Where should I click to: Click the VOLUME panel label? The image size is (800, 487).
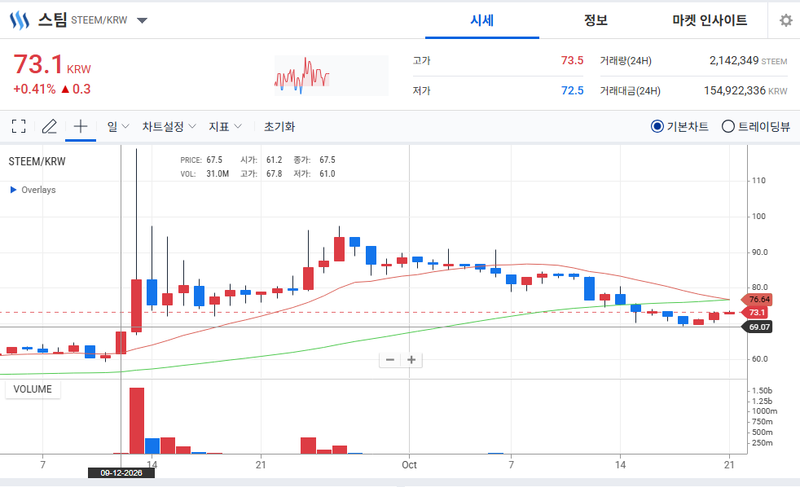coord(33,389)
